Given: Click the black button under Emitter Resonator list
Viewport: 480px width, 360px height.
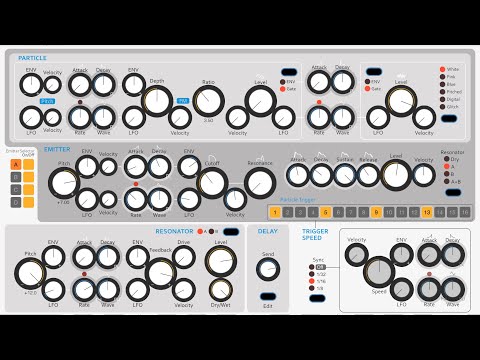Looking at the screenshot, I should 453,192.
